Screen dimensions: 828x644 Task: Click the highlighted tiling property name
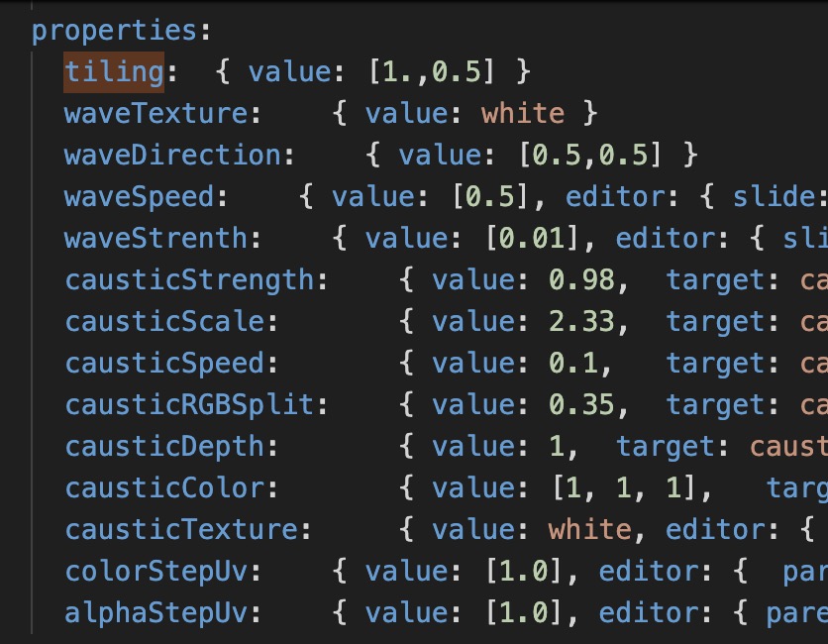pos(114,72)
